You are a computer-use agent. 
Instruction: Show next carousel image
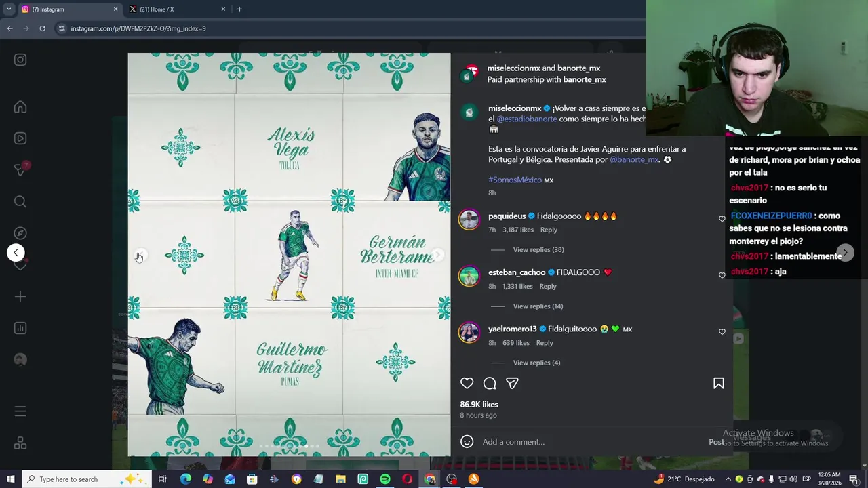[438, 255]
